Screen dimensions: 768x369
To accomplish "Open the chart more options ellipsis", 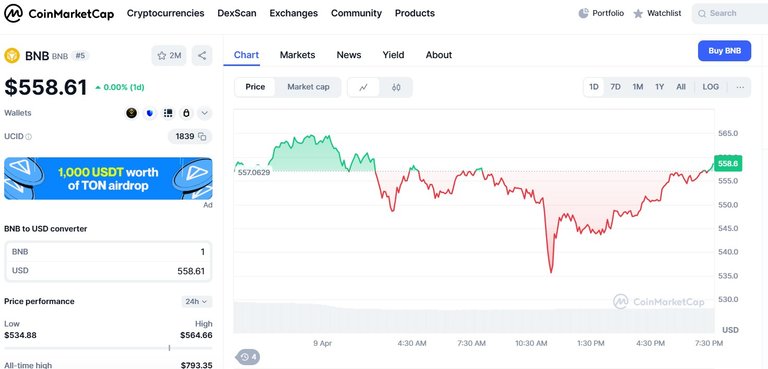I will [x=740, y=87].
